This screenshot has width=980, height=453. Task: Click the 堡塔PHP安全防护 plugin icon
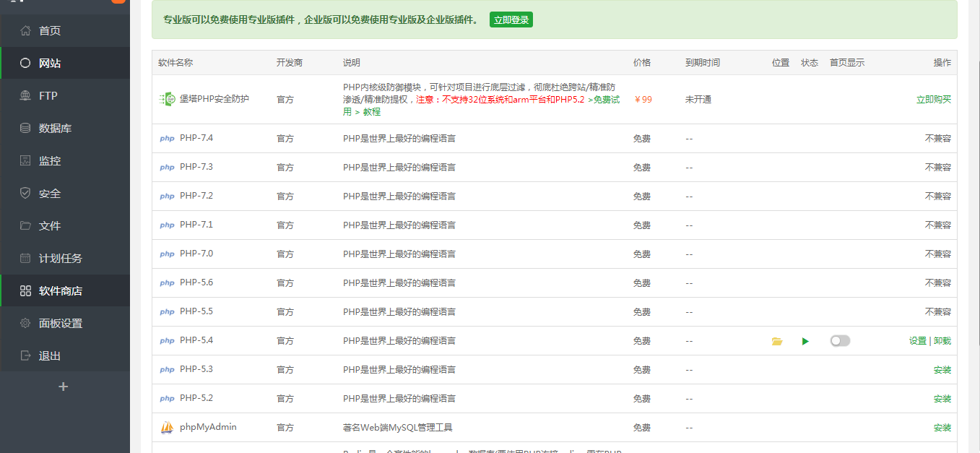pos(167,99)
